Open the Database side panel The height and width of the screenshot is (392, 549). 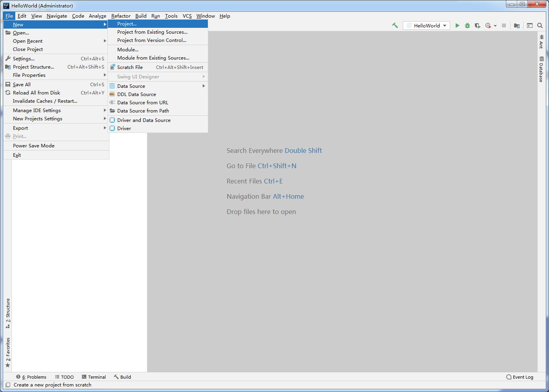pyautogui.click(x=541, y=69)
